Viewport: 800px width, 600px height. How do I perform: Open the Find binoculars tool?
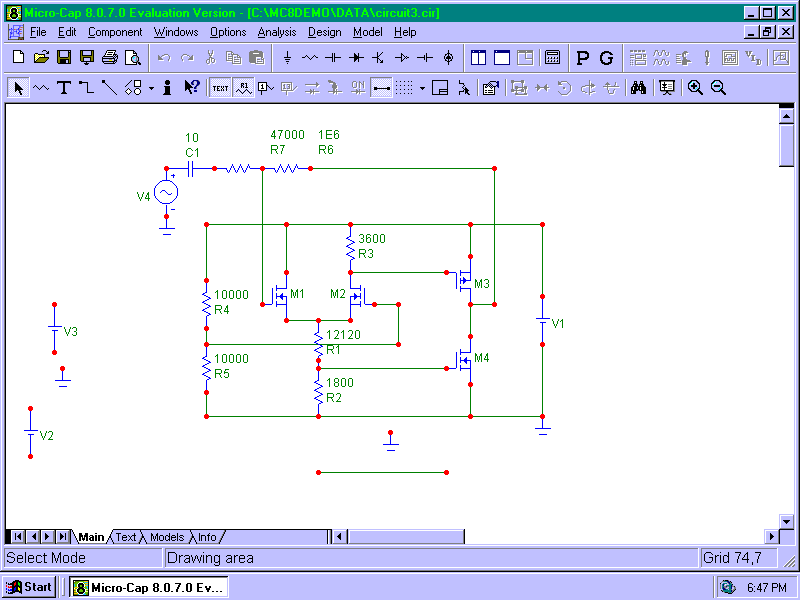point(638,88)
